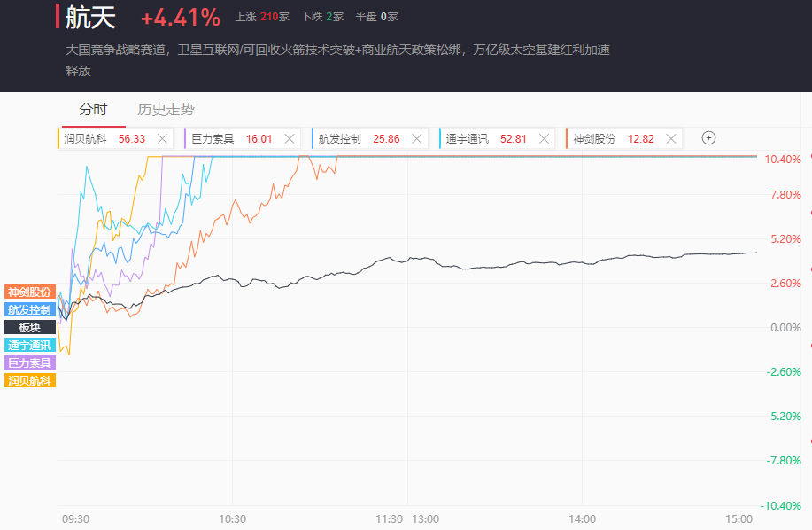Select the 通宇通讯 stock chip name
The width and height of the screenshot is (812, 530).
point(468,138)
